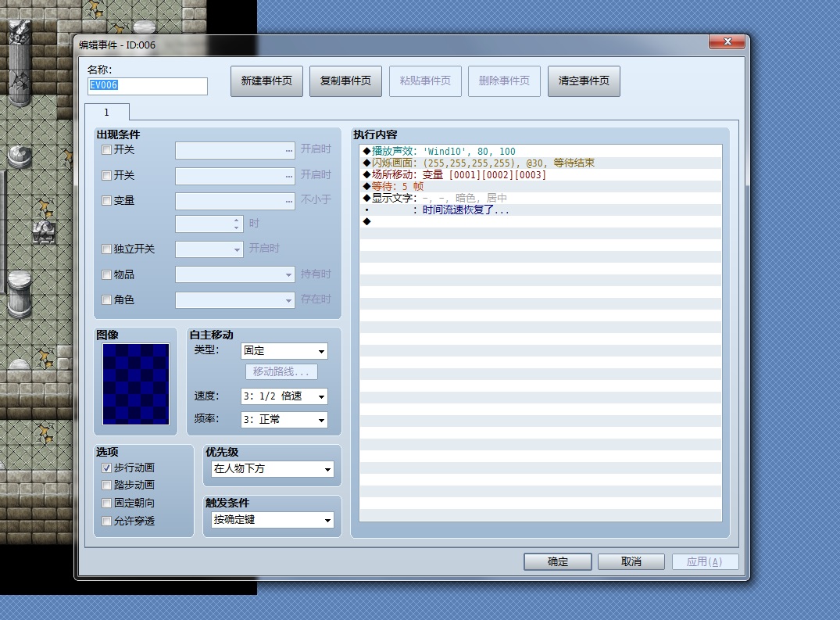Confirm the event with 确定
The image size is (840, 620).
pos(558,561)
